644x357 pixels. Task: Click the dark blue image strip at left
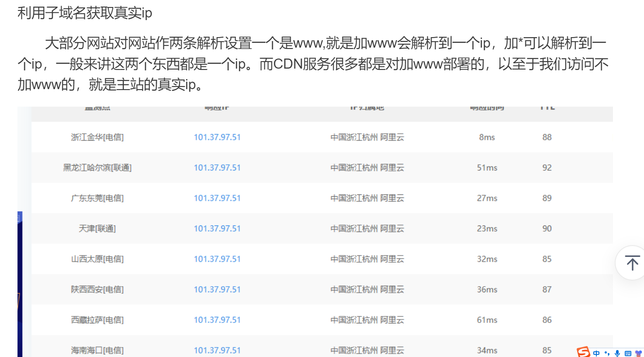pos(20,284)
